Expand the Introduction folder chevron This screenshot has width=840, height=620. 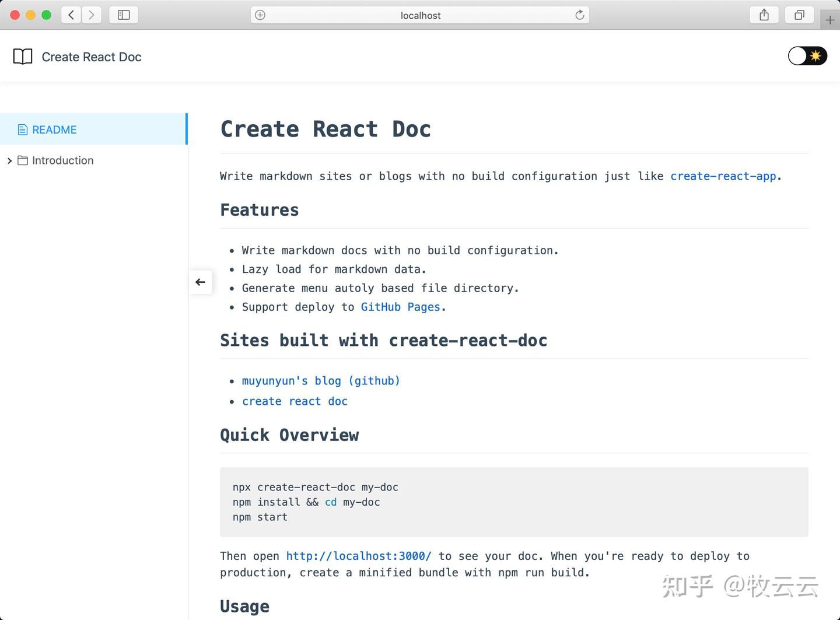(x=9, y=160)
